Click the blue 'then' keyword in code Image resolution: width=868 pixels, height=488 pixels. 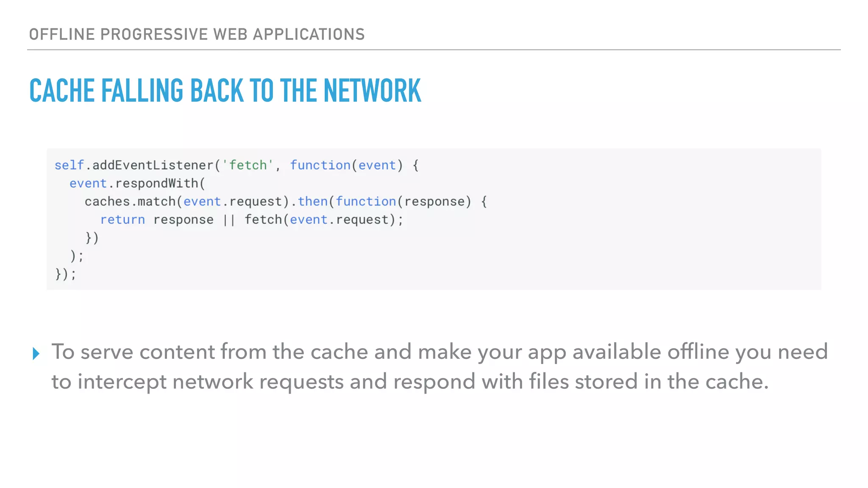pyautogui.click(x=312, y=202)
